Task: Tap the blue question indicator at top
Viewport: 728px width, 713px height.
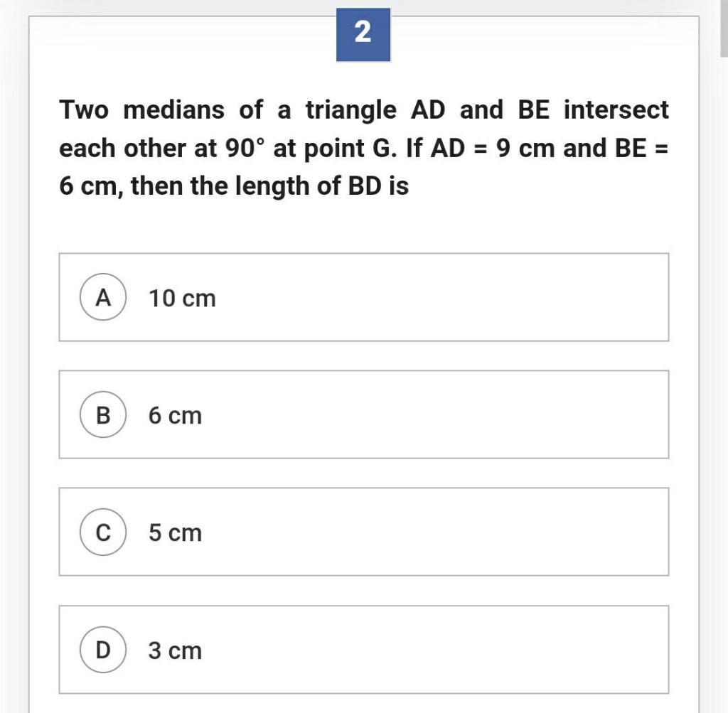Action: pos(363,33)
